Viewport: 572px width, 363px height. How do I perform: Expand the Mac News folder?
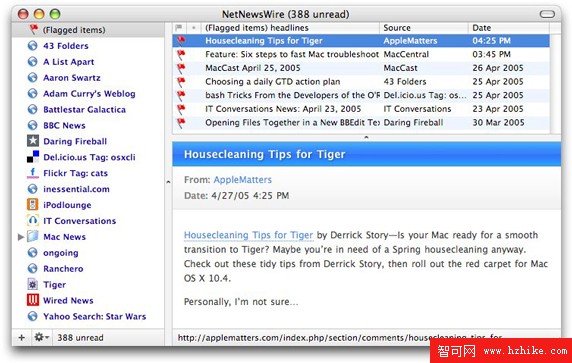[x=21, y=237]
